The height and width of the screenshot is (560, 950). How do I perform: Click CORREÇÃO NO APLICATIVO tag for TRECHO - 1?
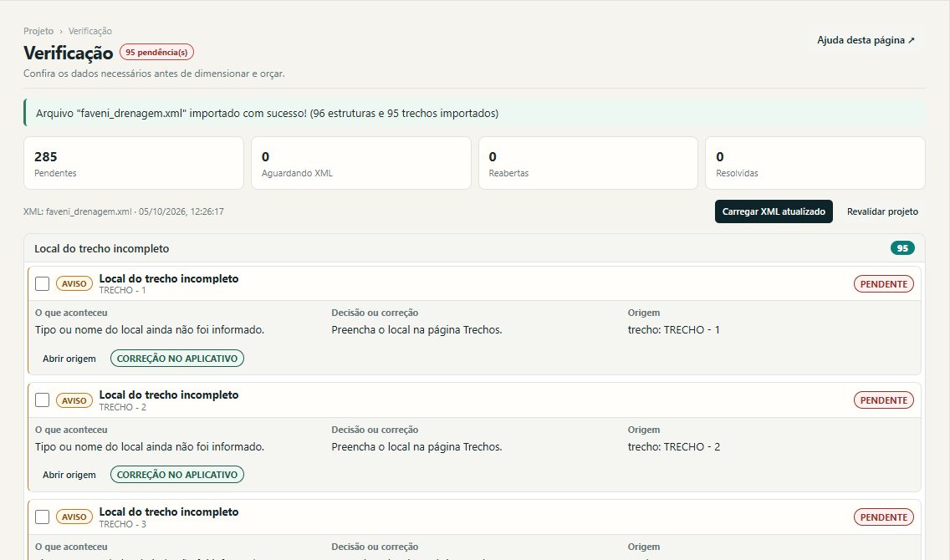(x=177, y=359)
